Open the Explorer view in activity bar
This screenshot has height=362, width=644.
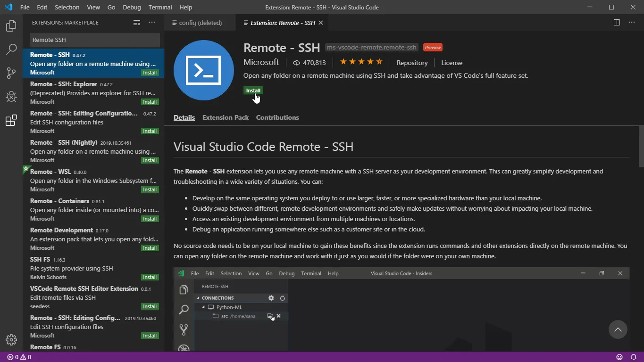coord(11,26)
